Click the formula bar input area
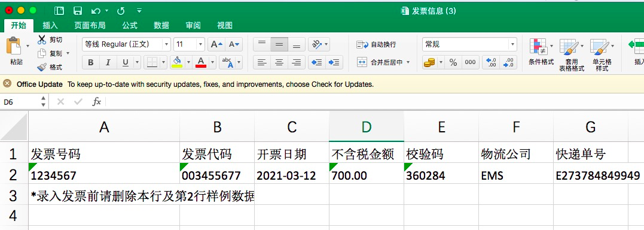Screen dimensions: 644x230 (374, 102)
